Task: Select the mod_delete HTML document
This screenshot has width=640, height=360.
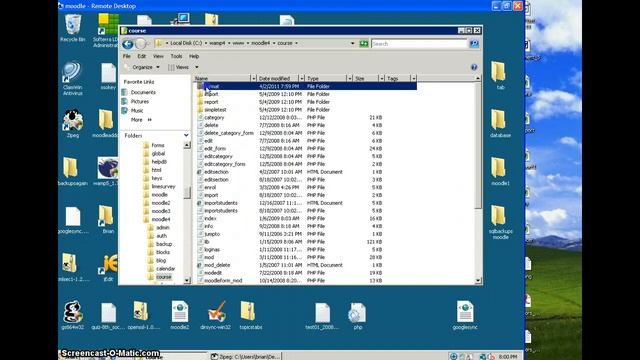Action: 217,265
